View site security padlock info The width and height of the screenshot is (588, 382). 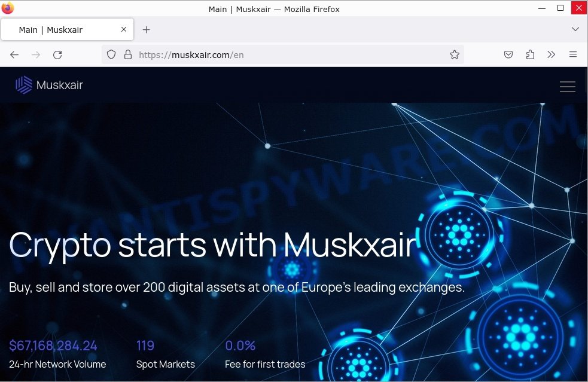[128, 55]
